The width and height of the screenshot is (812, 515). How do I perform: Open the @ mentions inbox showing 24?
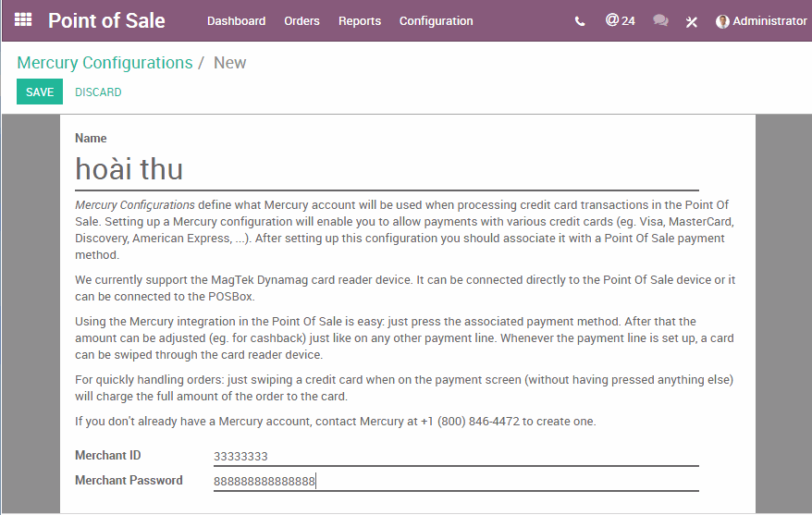[x=621, y=20]
